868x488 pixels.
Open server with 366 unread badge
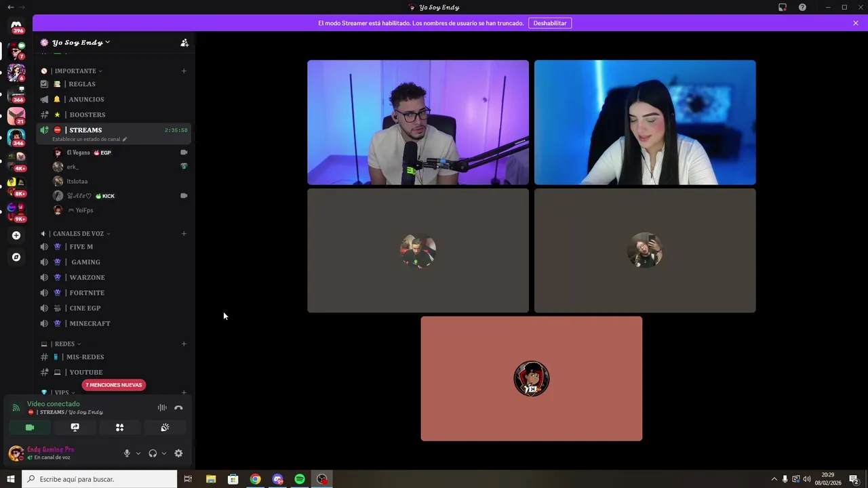click(x=16, y=94)
